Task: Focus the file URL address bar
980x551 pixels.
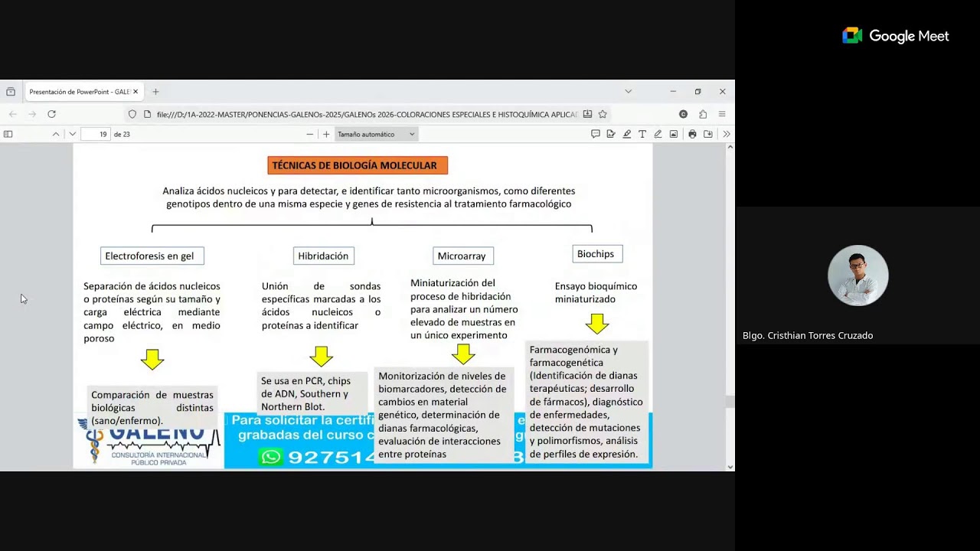Action: (x=366, y=114)
